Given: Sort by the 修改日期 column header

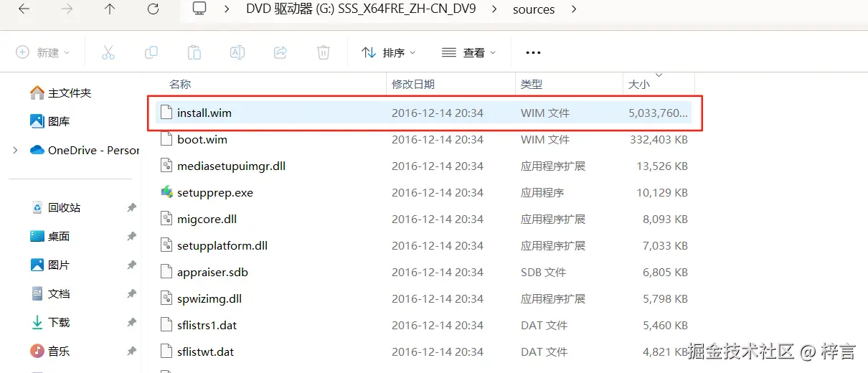Looking at the screenshot, I should click(413, 84).
